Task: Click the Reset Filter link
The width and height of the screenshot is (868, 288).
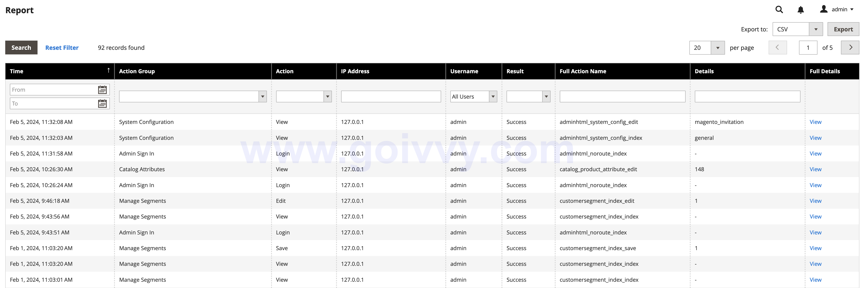Action: [x=62, y=48]
